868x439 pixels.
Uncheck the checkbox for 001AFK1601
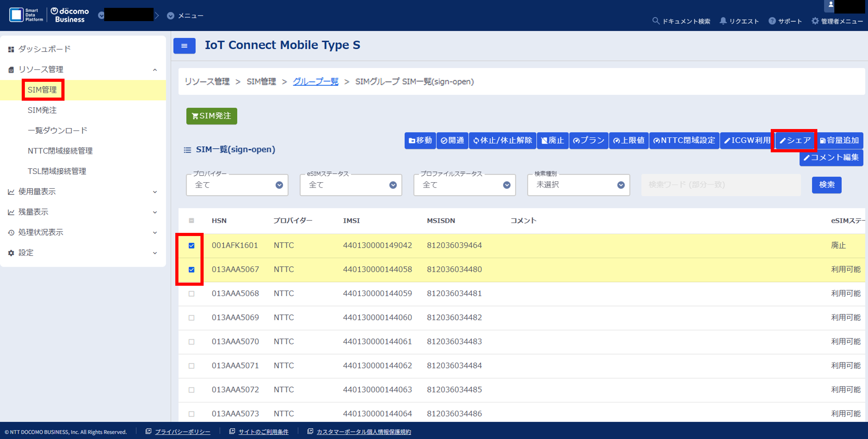[x=192, y=245]
